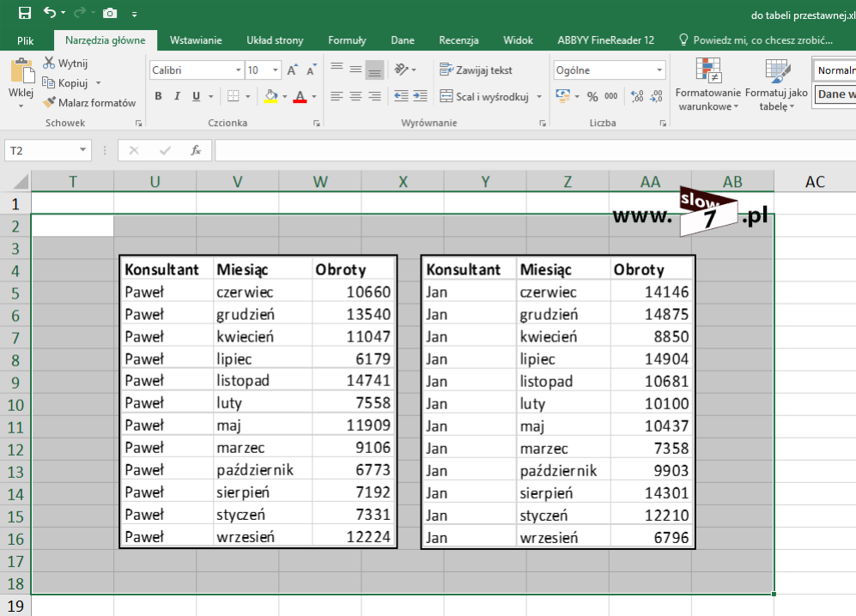Toggle bottom vertical alignment
Screen dimensions: 856x616
[374, 69]
